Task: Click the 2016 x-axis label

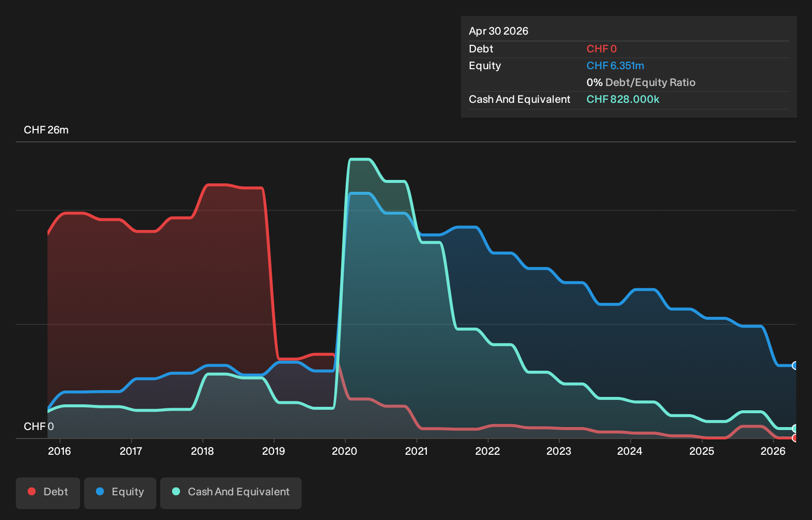Action: tap(59, 451)
